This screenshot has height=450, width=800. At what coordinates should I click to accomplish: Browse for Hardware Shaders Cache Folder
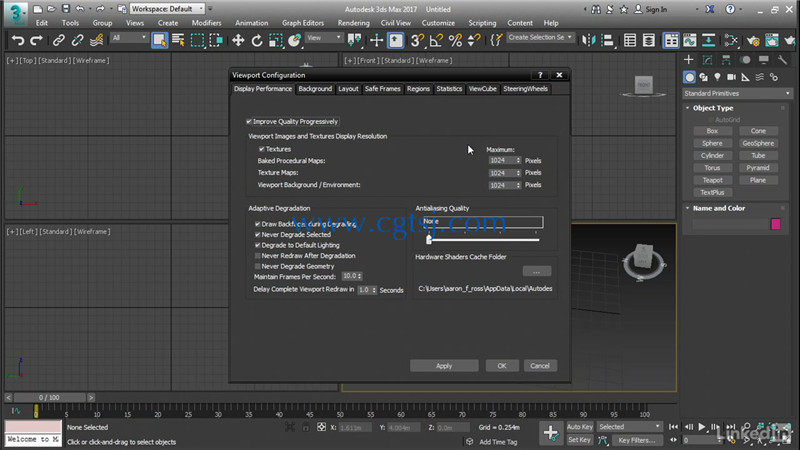coord(537,271)
